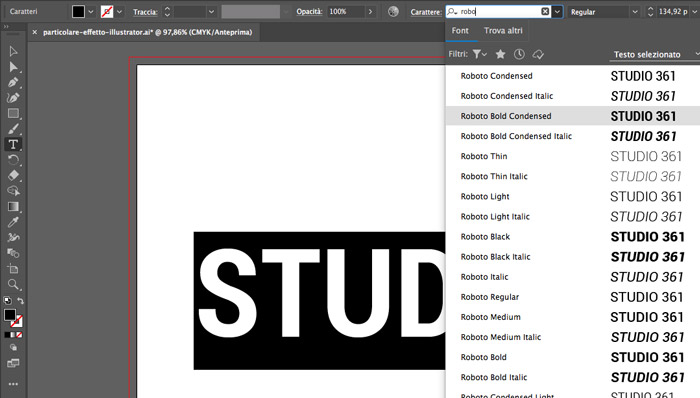This screenshot has height=398, width=700.
Task: Open stroke weight dropdown
Action: coord(211,12)
